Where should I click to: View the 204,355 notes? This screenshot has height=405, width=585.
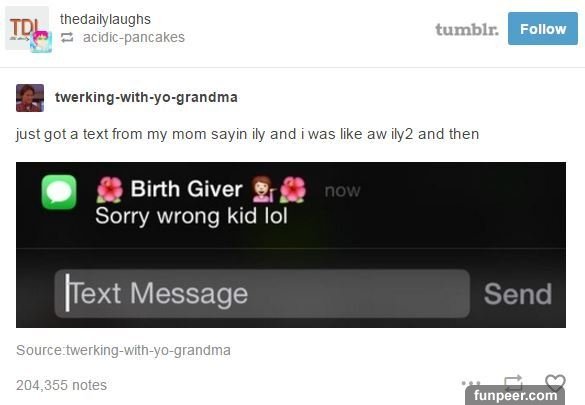62,385
